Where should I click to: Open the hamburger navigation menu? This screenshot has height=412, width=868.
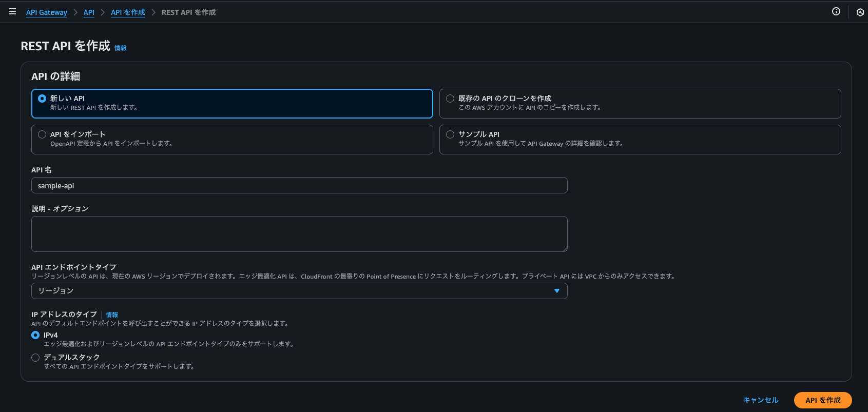coord(12,11)
